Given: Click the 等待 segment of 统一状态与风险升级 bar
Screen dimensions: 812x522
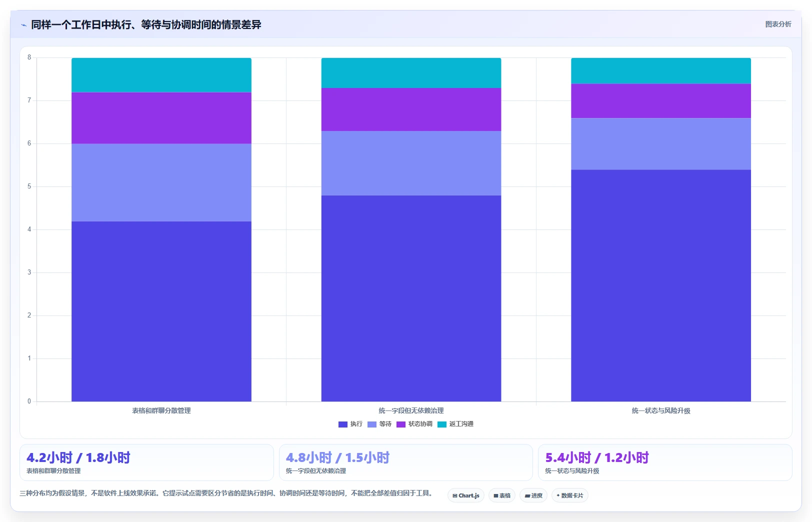Looking at the screenshot, I should (x=661, y=144).
